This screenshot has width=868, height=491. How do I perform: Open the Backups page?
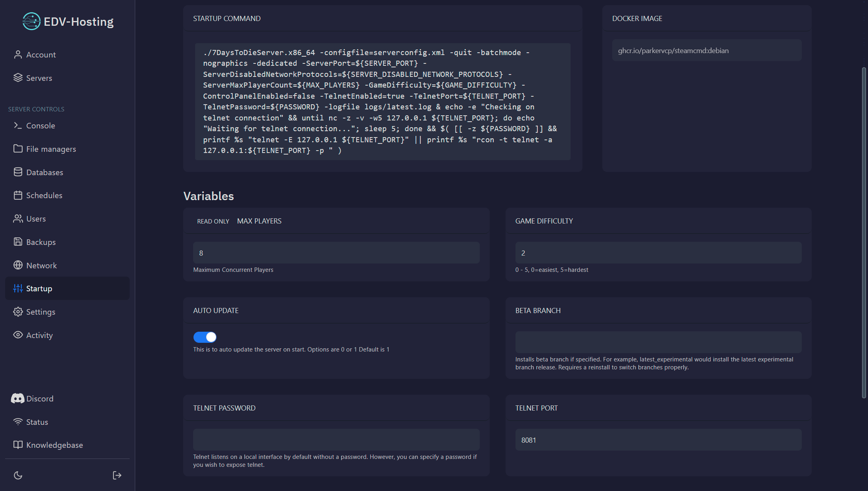[67, 242]
